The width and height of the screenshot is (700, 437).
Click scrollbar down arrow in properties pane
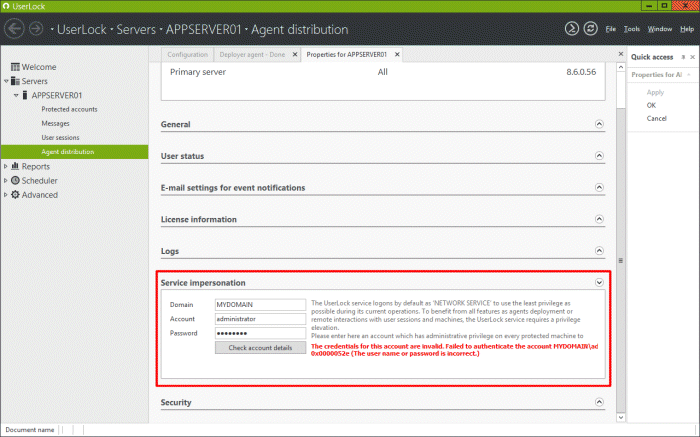pyautogui.click(x=621, y=417)
